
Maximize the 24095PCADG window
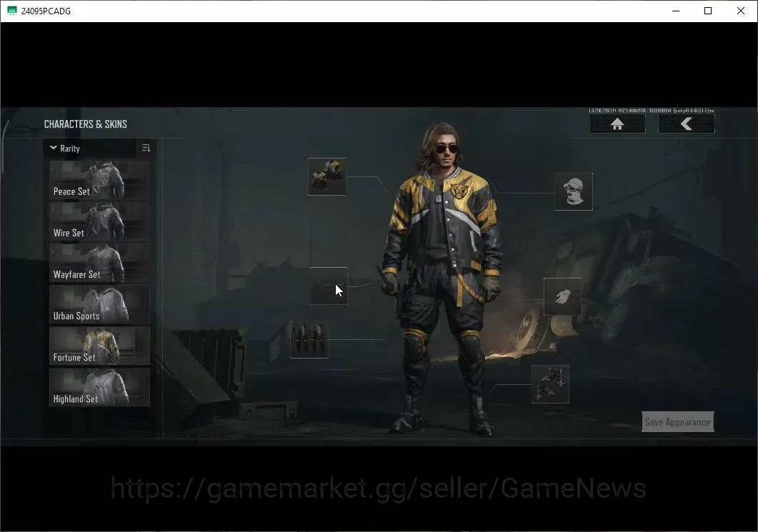pos(708,11)
